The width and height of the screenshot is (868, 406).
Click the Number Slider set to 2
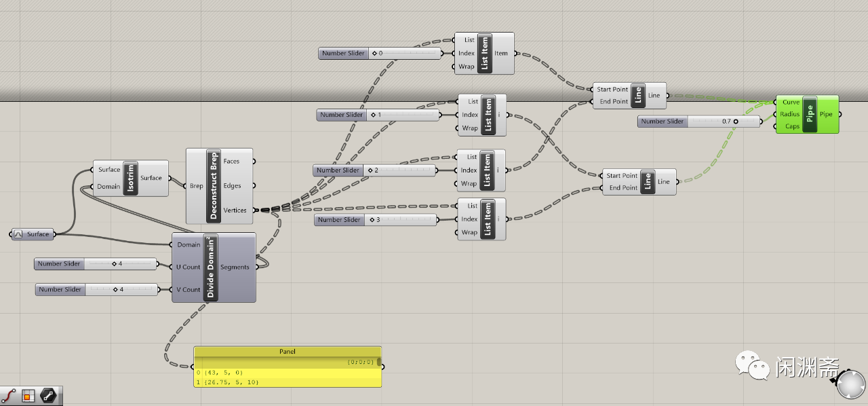pyautogui.click(x=375, y=170)
